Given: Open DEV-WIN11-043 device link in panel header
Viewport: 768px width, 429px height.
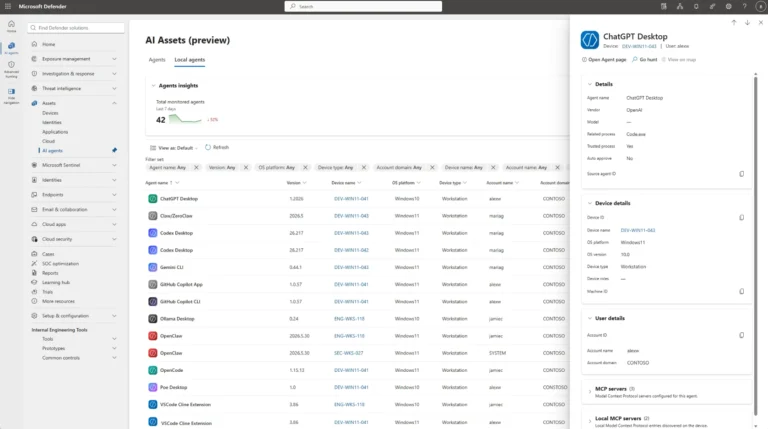Looking at the screenshot, I should point(639,47).
